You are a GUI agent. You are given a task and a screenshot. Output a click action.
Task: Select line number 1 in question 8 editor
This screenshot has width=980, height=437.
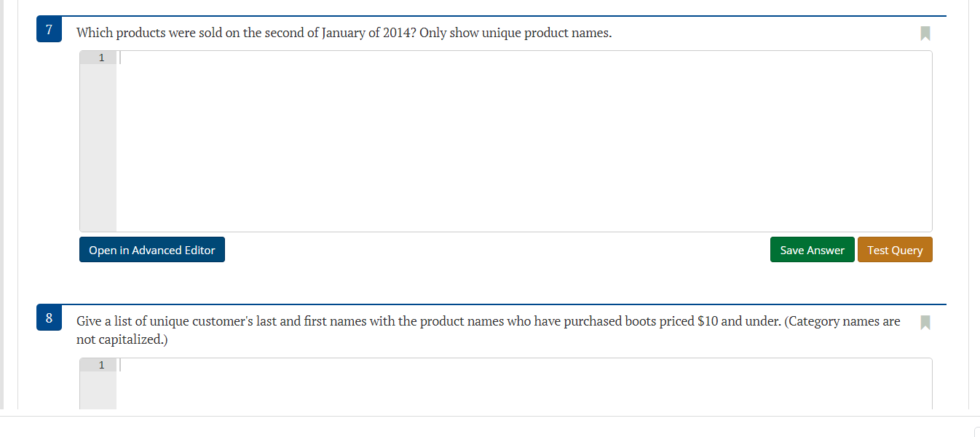tap(101, 364)
